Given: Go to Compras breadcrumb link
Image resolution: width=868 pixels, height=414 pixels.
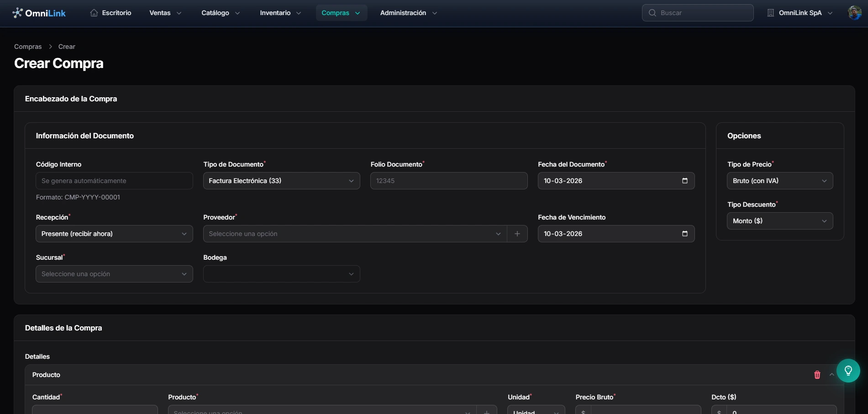Looking at the screenshot, I should 28,47.
